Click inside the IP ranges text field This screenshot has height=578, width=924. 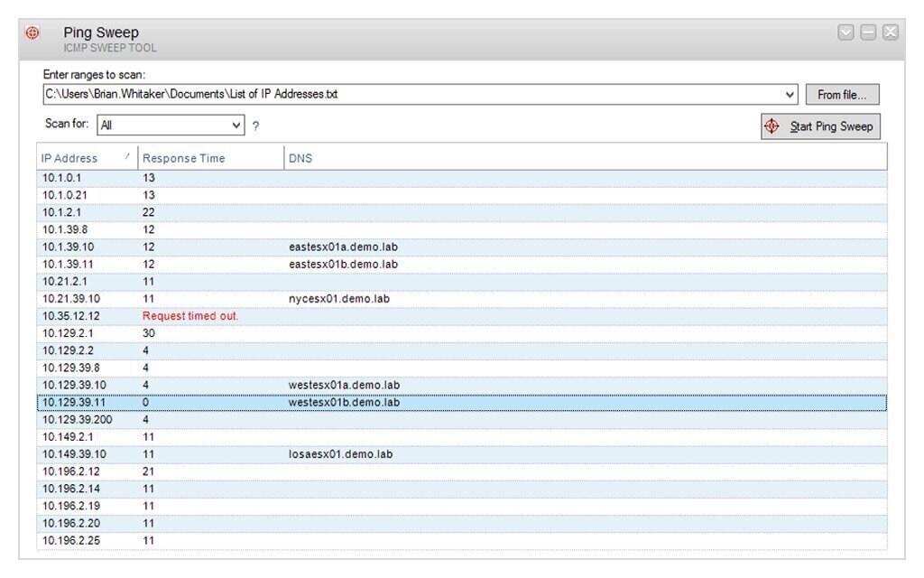tap(361, 94)
